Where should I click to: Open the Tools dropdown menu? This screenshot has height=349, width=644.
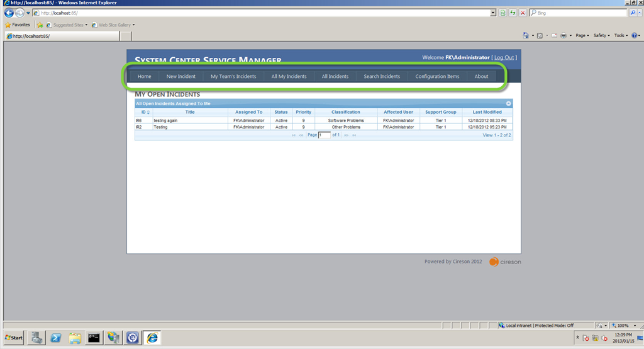tap(621, 35)
